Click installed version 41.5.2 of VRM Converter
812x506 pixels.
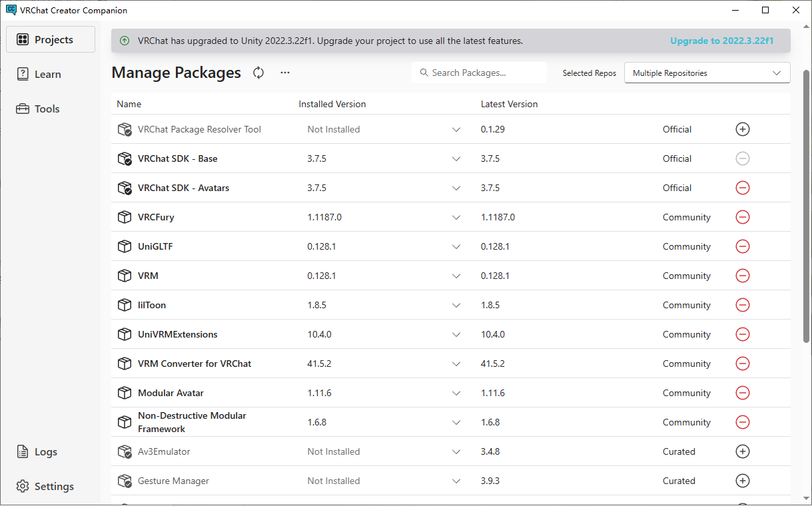coord(320,364)
